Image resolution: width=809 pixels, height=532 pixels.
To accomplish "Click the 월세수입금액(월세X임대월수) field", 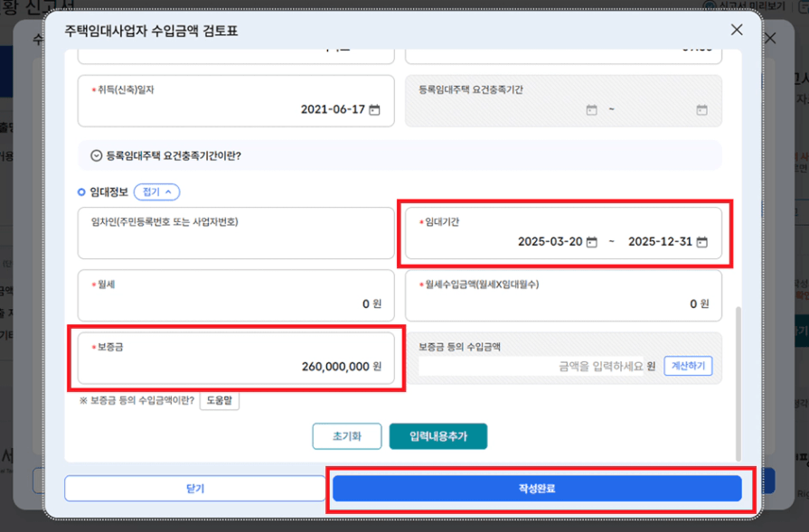I will 563,295.
